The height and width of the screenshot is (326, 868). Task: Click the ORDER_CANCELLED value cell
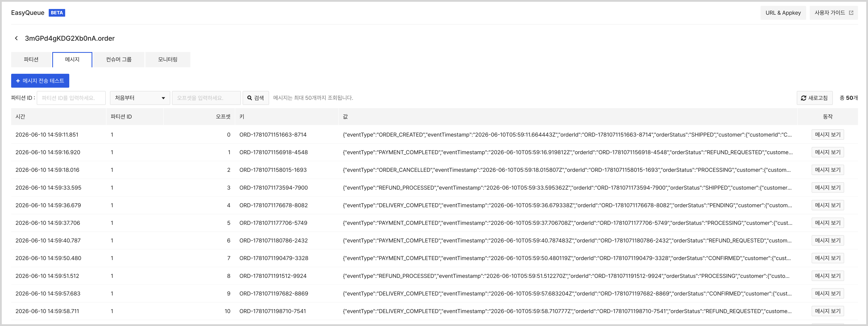[x=567, y=170]
